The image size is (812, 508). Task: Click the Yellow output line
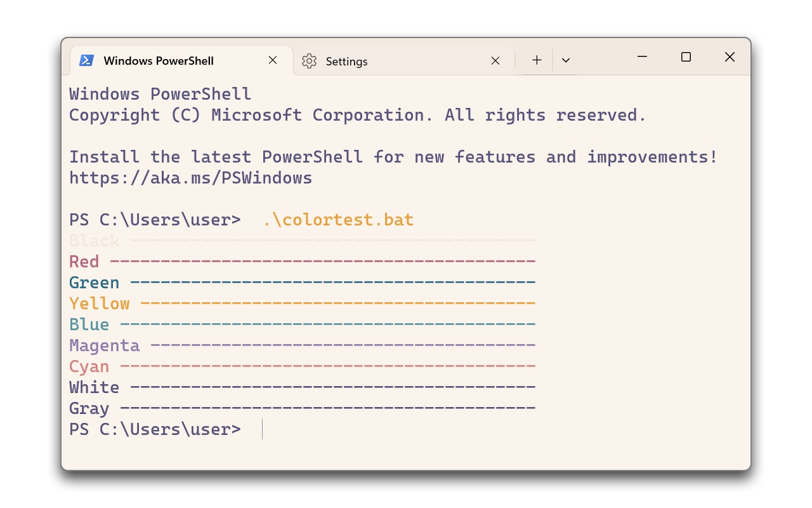coord(303,304)
